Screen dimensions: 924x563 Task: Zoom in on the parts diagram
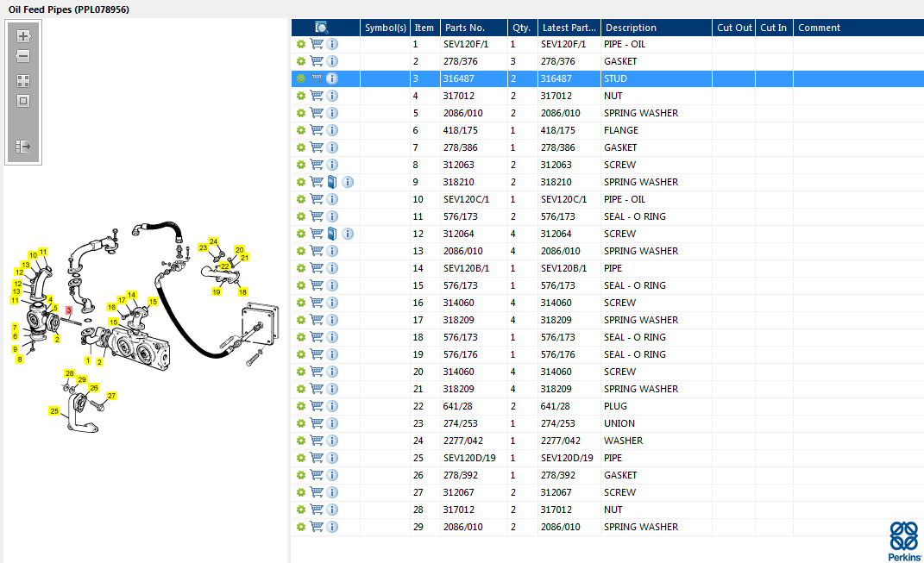tap(23, 36)
